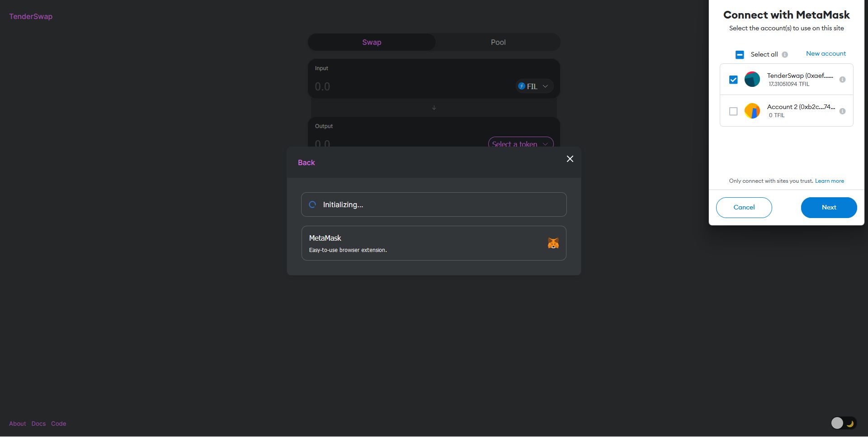Create a New account in MetaMask
868x437 pixels.
[x=826, y=53]
